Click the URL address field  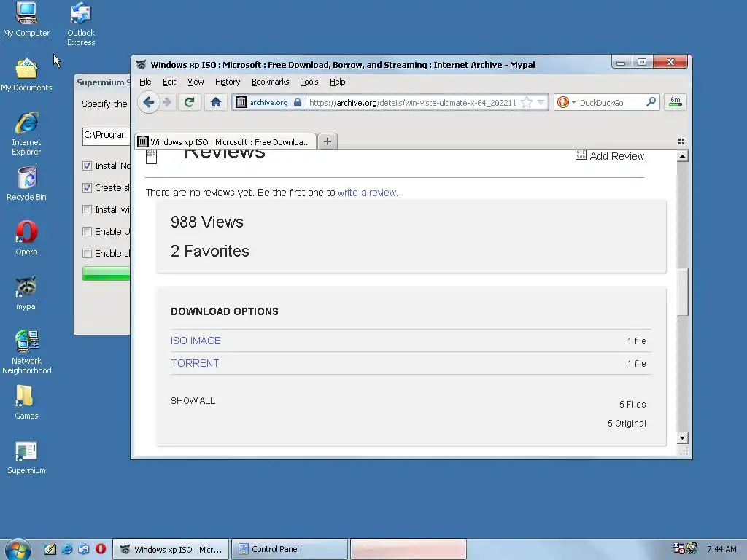[x=413, y=102]
